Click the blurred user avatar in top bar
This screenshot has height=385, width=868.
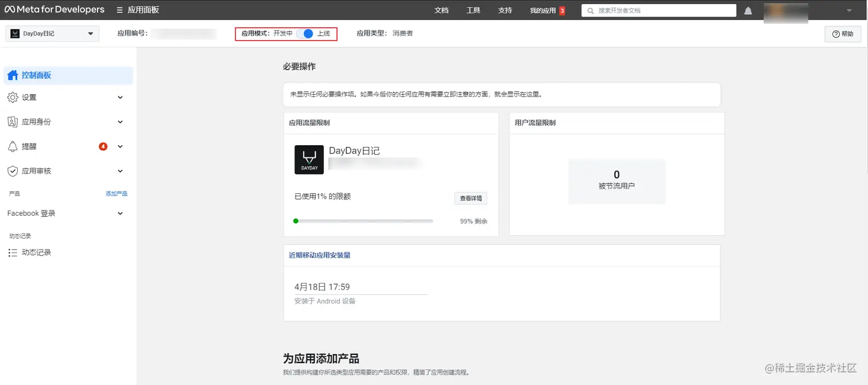tap(786, 13)
